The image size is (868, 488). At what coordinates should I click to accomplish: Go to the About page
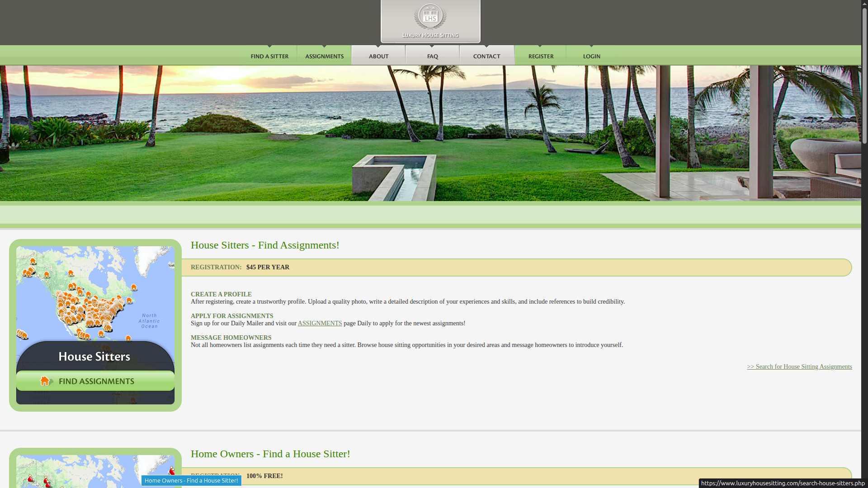pyautogui.click(x=378, y=56)
